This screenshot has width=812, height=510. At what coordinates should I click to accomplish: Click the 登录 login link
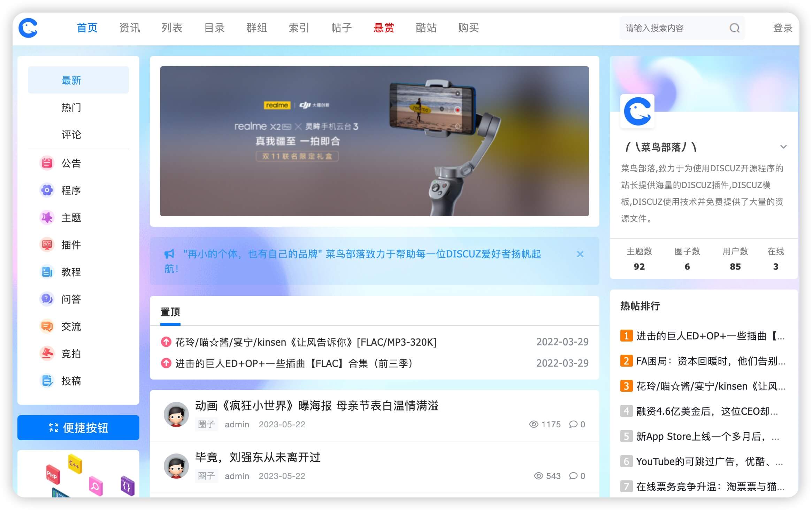pos(782,28)
